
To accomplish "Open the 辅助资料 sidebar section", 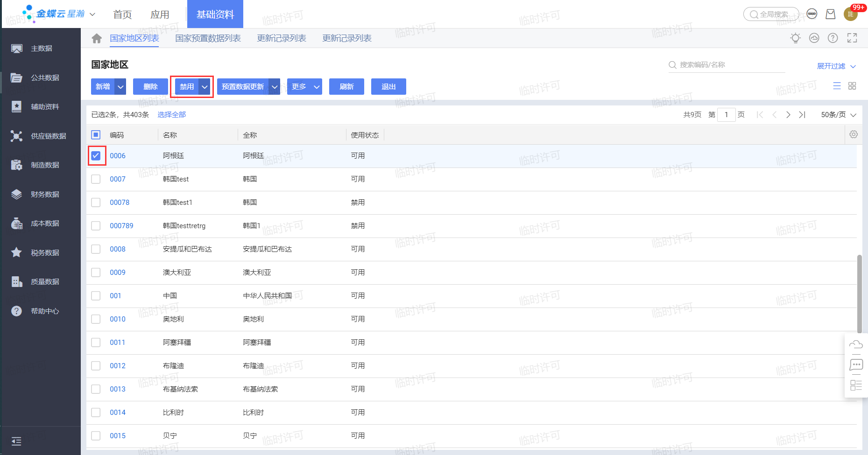I will tap(41, 107).
